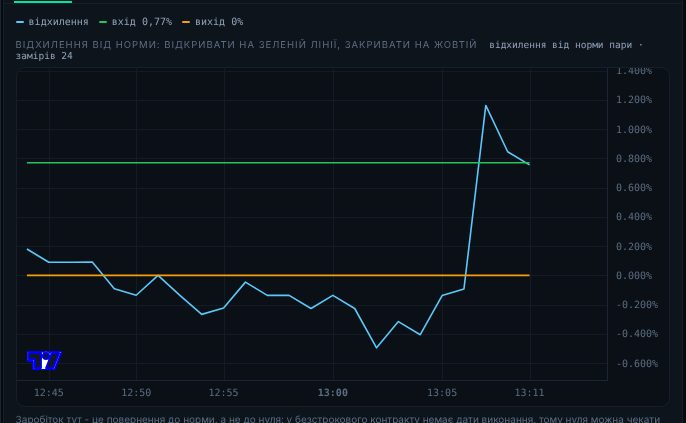The width and height of the screenshot is (686, 423).
Task: Click the green entry line on chart
Action: pyautogui.click(x=262, y=163)
